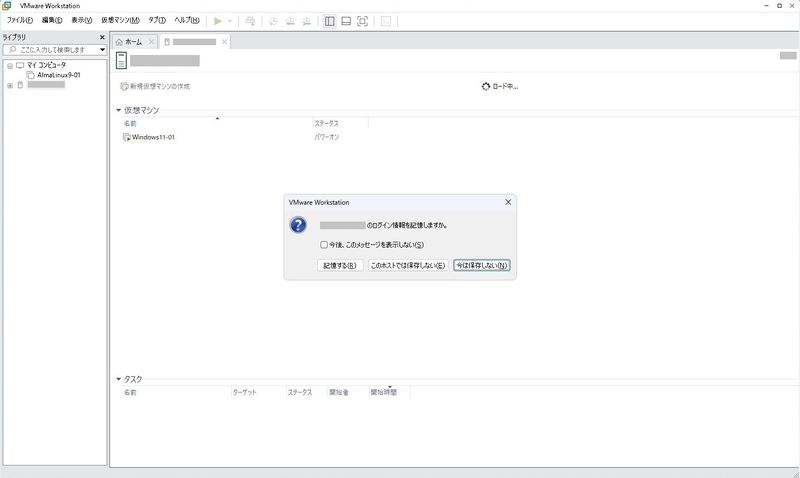The image size is (800, 478).
Task: Click the VMware Workstation title bar logo
Action: pos(7,6)
